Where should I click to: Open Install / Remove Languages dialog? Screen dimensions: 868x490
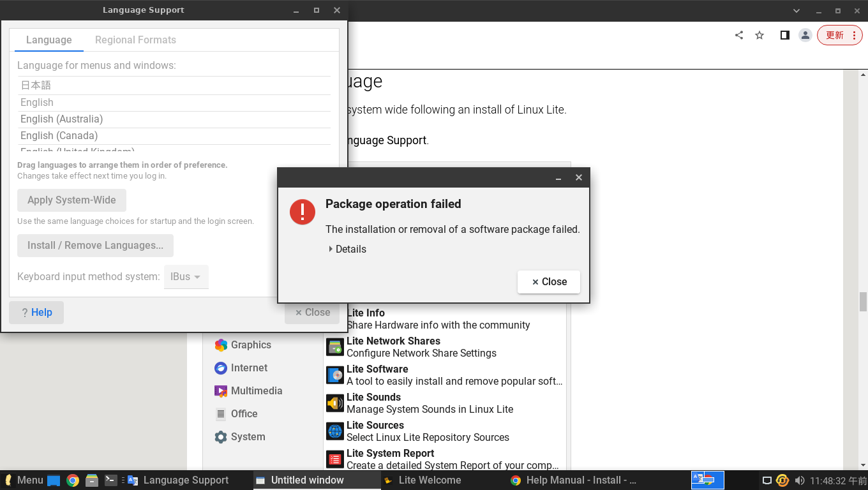tap(95, 245)
